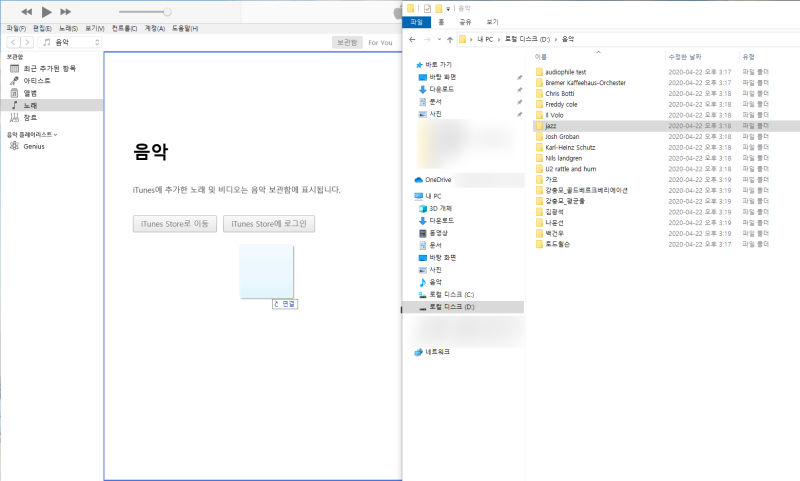This screenshot has width=800, height=481.
Task: Play music with the iTunes play button
Action: 46,12
